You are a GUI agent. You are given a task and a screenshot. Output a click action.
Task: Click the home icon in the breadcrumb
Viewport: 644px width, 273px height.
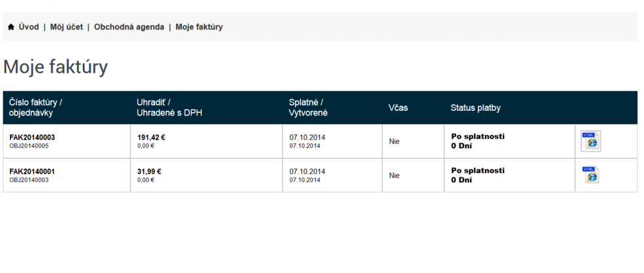[x=11, y=28]
